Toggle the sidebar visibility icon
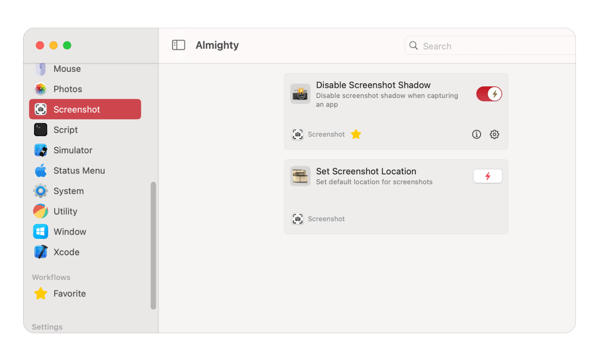 click(x=179, y=45)
